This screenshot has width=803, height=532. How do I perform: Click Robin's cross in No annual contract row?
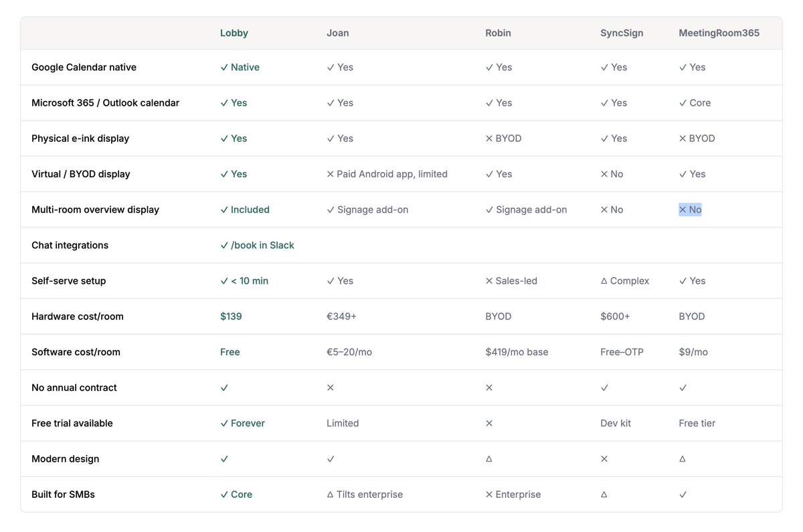489,387
